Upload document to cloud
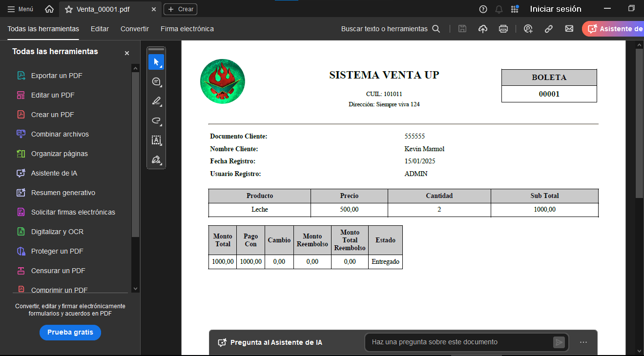Image resolution: width=644 pixels, height=356 pixels. click(x=483, y=29)
